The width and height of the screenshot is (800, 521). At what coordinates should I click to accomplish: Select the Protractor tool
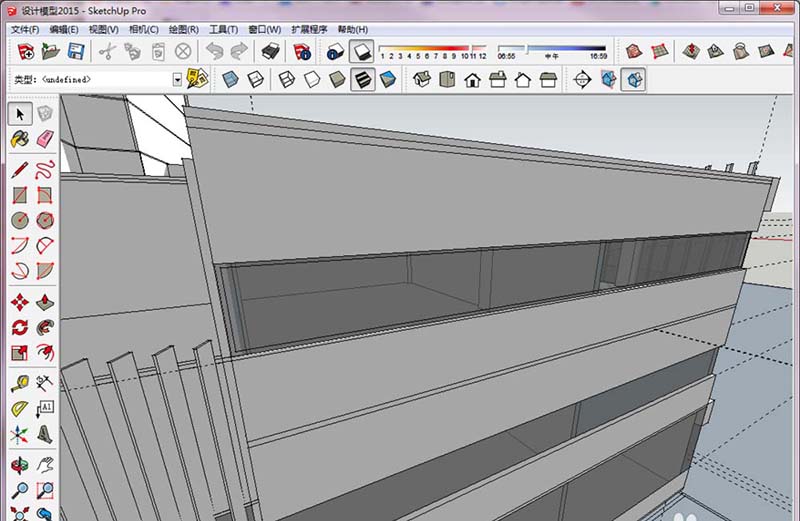(x=20, y=409)
